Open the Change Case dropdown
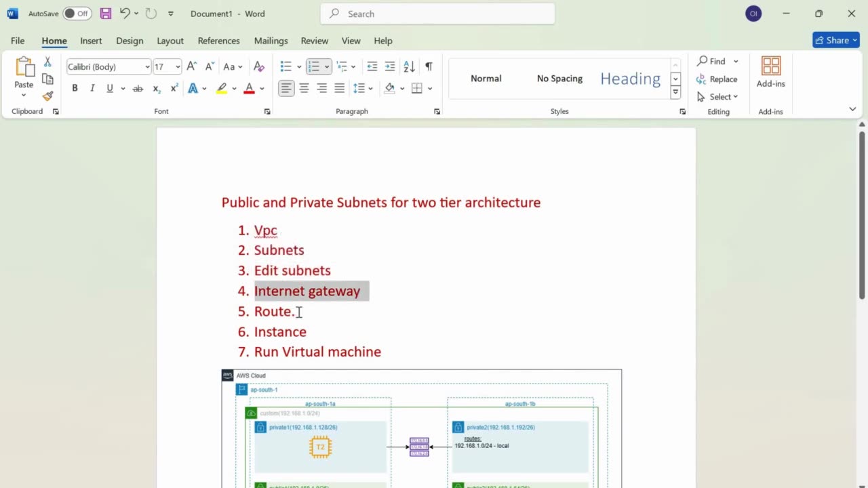The width and height of the screenshot is (868, 488). (233, 66)
